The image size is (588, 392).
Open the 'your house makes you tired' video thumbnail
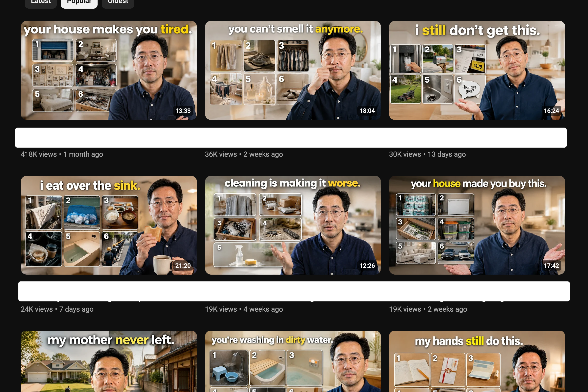tap(109, 70)
